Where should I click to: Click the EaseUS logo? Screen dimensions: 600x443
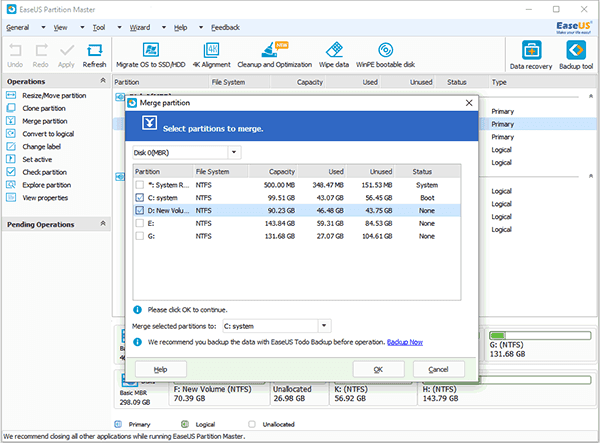[574, 28]
